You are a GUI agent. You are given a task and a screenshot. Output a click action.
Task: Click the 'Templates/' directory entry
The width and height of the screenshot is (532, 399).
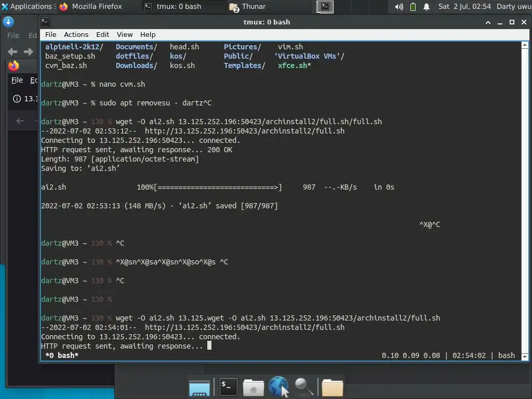point(244,65)
